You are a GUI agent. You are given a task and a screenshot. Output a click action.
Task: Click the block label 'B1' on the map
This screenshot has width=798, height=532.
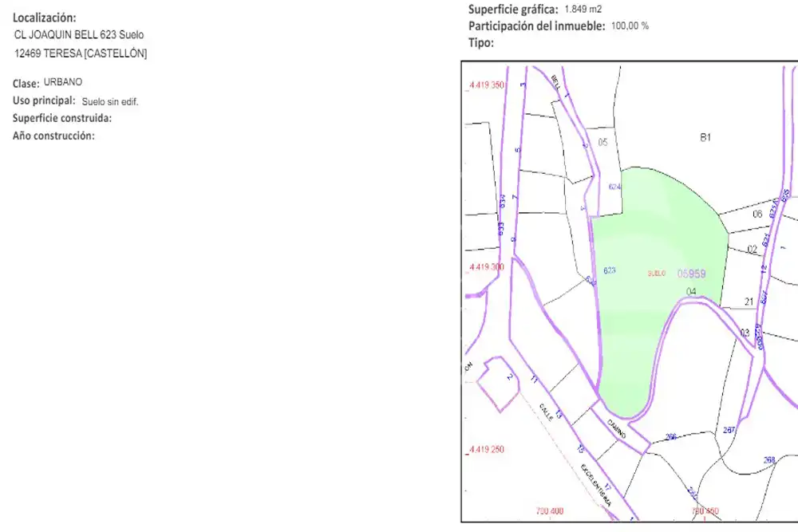coord(705,137)
